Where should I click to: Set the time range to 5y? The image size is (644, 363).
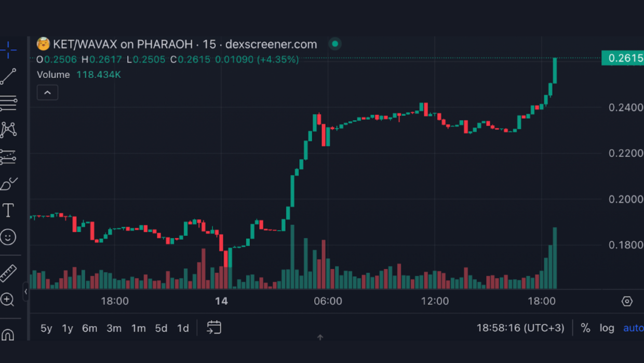coord(46,328)
